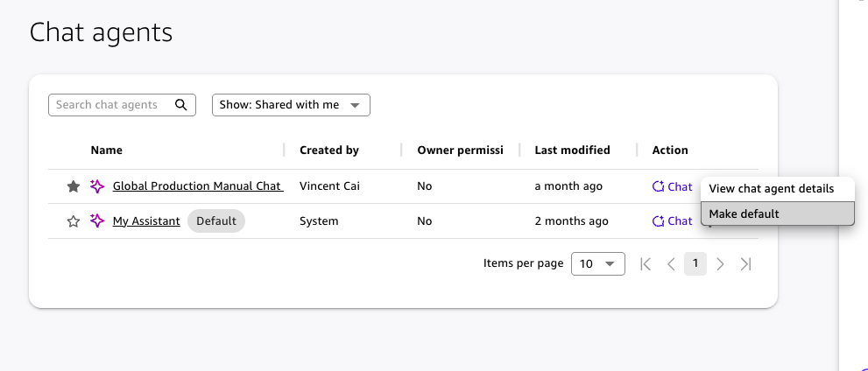868x371 pixels.
Task: Click the Name column header
Action: [106, 150]
